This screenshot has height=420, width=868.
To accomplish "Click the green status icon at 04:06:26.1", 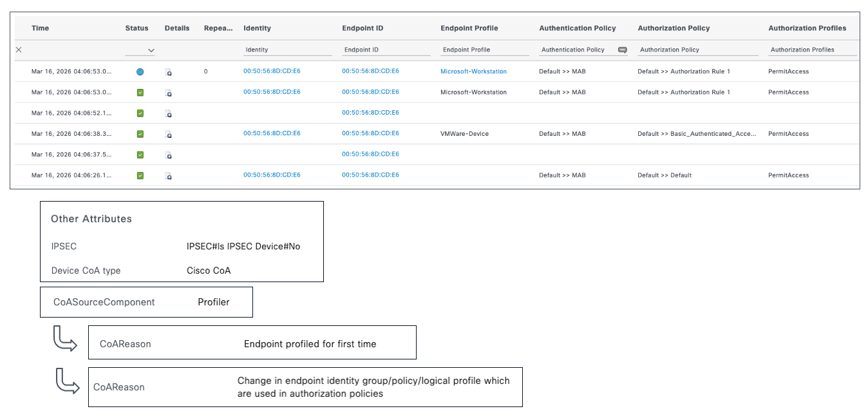I will (140, 175).
